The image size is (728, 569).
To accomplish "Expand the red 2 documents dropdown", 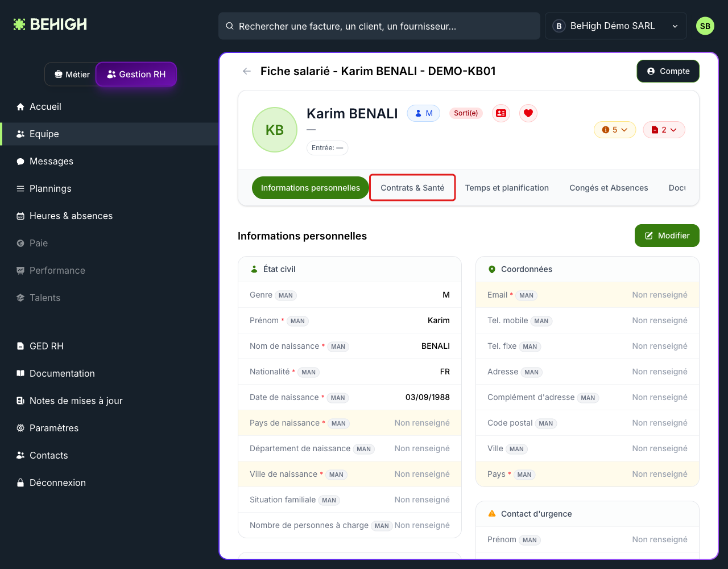I will [664, 130].
